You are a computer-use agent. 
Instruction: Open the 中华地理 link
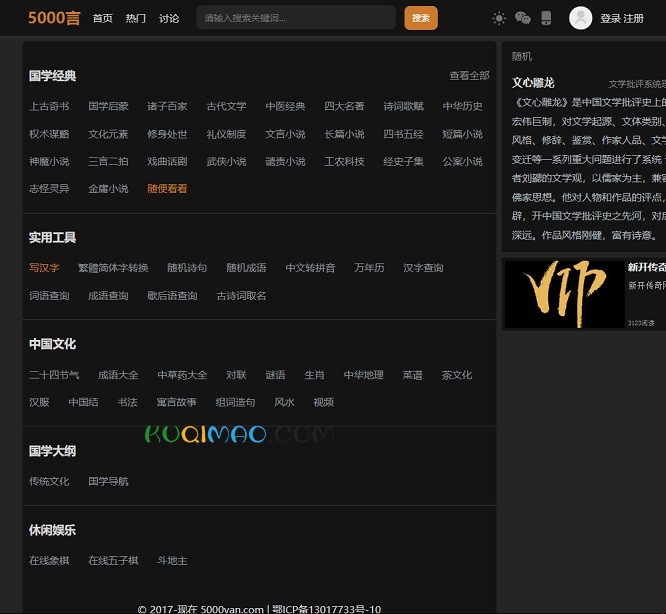[x=364, y=375]
